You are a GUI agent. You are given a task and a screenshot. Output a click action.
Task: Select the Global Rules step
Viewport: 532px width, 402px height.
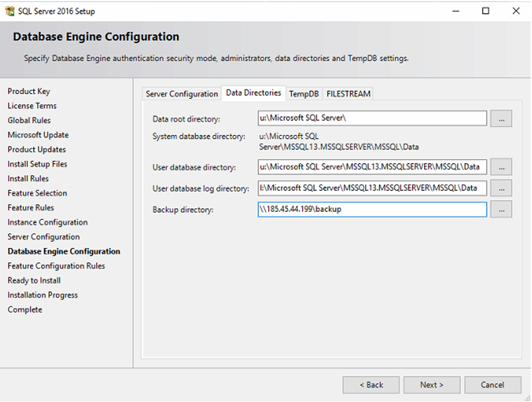(29, 120)
